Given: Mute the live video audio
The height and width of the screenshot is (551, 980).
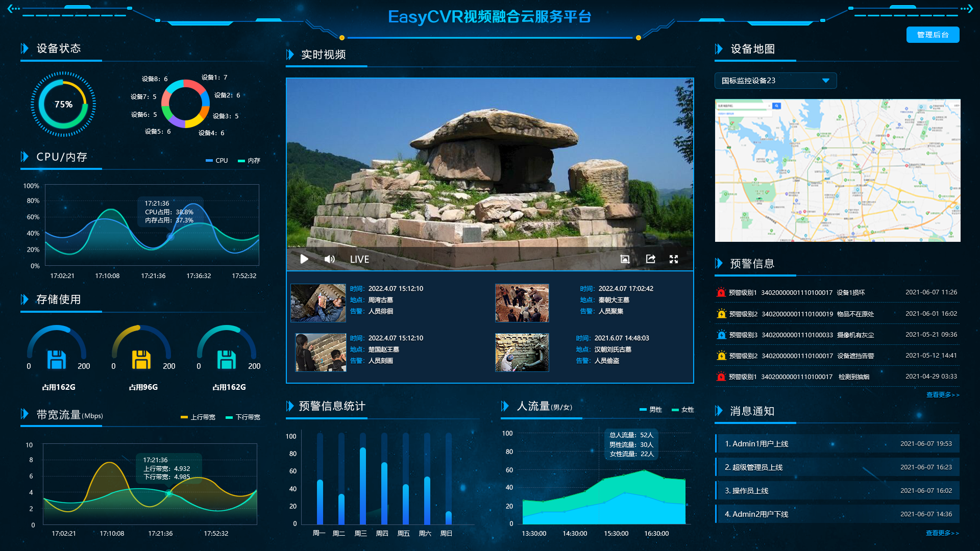Looking at the screenshot, I should [x=329, y=259].
